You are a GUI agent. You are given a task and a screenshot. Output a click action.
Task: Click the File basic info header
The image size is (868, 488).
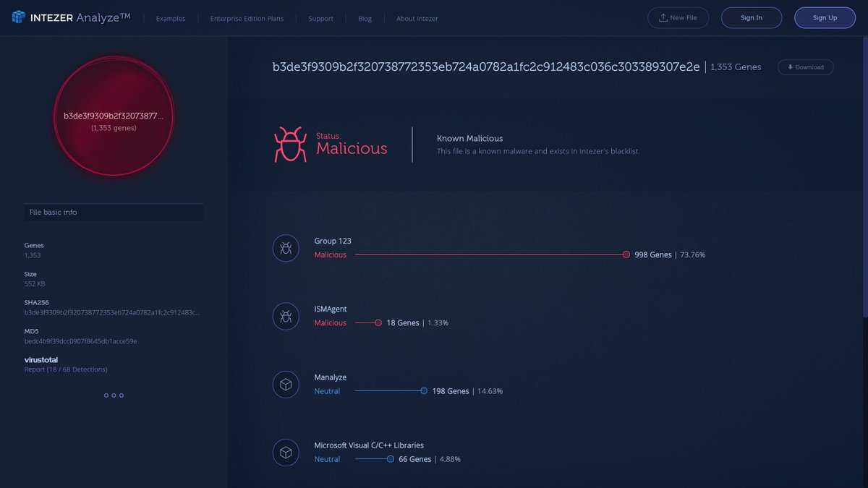(x=114, y=213)
